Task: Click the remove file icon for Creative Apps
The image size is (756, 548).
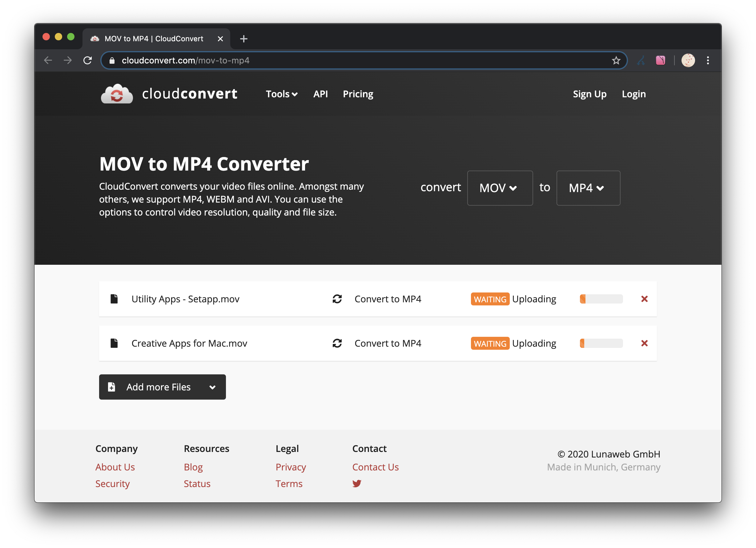Action: pos(645,343)
